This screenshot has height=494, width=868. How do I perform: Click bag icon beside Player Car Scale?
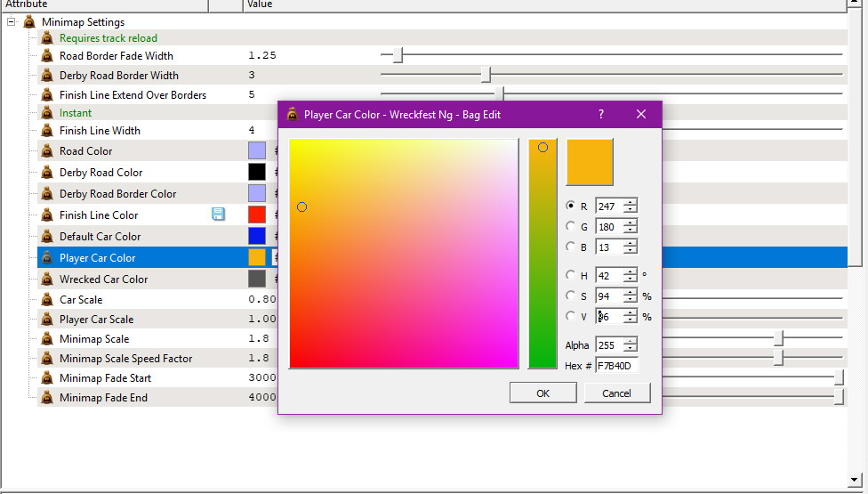[48, 320]
